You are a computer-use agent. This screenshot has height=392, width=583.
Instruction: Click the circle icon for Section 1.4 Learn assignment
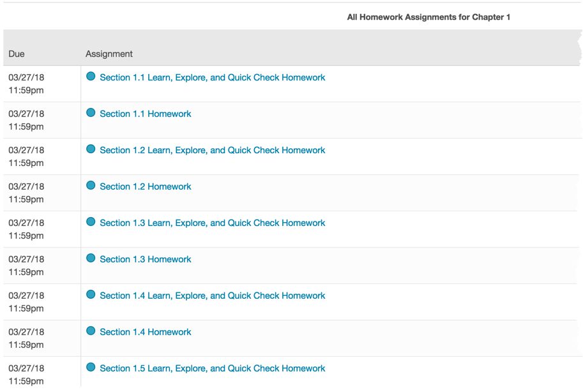(90, 295)
